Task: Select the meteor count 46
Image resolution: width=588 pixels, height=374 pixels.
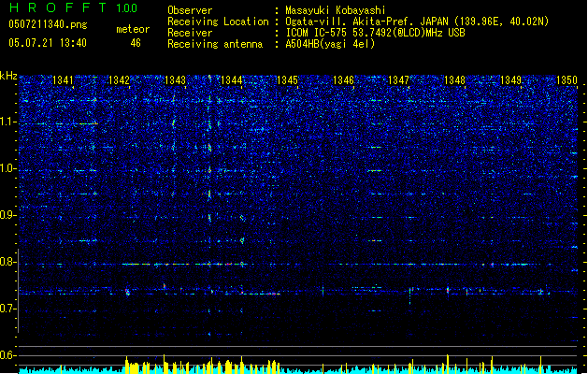Action: (x=136, y=43)
